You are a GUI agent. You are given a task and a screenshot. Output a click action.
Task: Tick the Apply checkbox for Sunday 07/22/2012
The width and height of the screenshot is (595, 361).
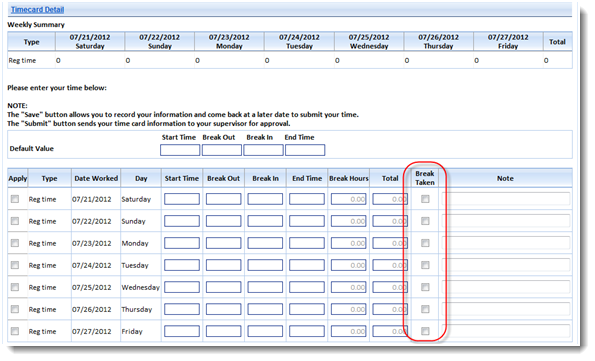15,221
